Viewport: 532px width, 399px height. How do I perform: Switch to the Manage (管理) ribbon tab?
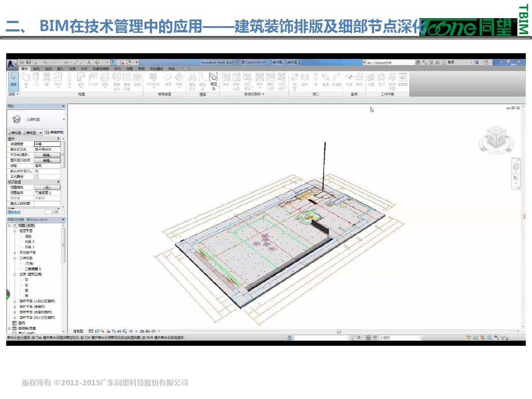click(x=141, y=69)
